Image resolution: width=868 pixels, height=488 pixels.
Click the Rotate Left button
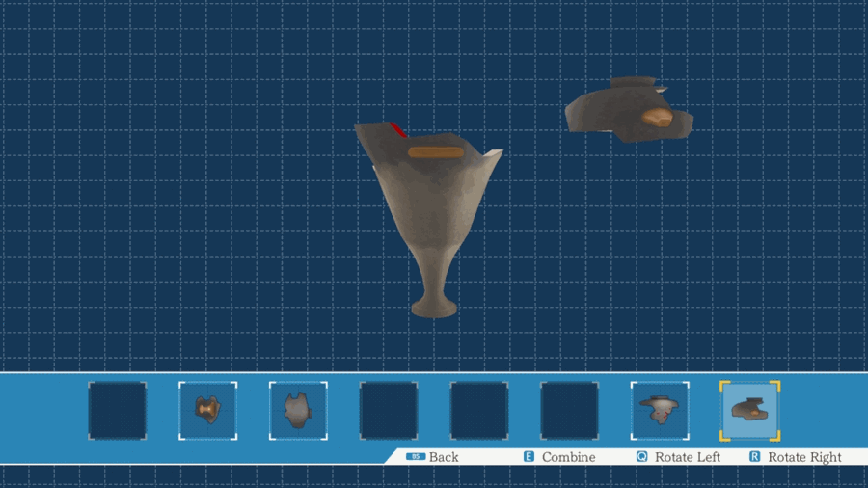pyautogui.click(x=678, y=457)
